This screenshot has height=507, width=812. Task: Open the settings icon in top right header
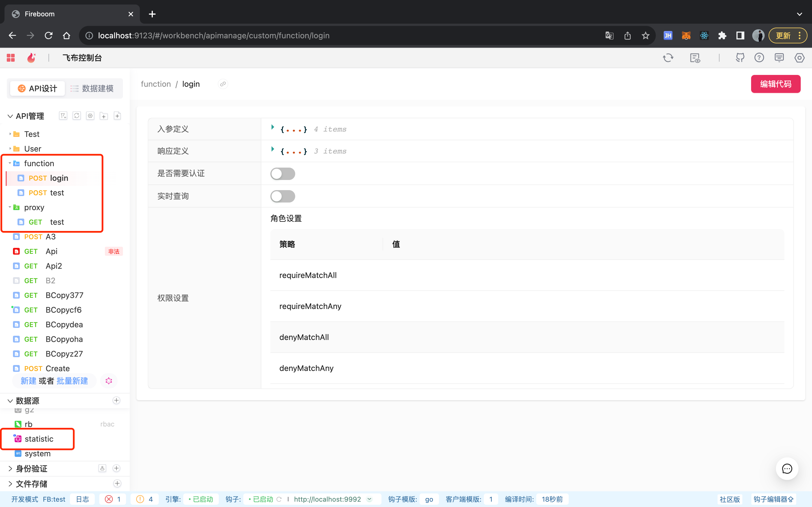(799, 58)
